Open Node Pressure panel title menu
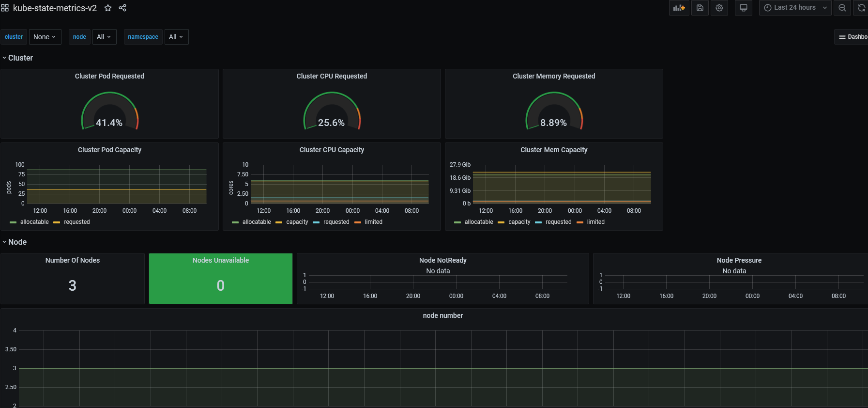 tap(739, 260)
